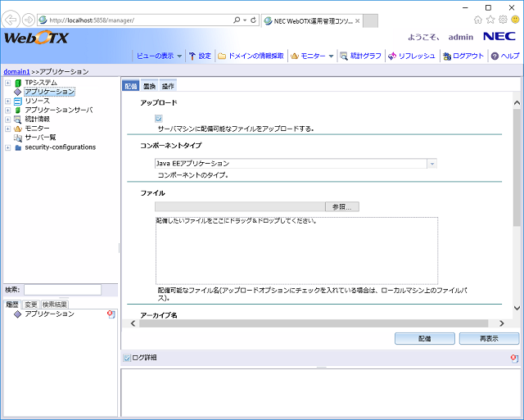This screenshot has width=524, height=420.
Task: Clear history icon in 履歴 panel
Action: coord(111,314)
